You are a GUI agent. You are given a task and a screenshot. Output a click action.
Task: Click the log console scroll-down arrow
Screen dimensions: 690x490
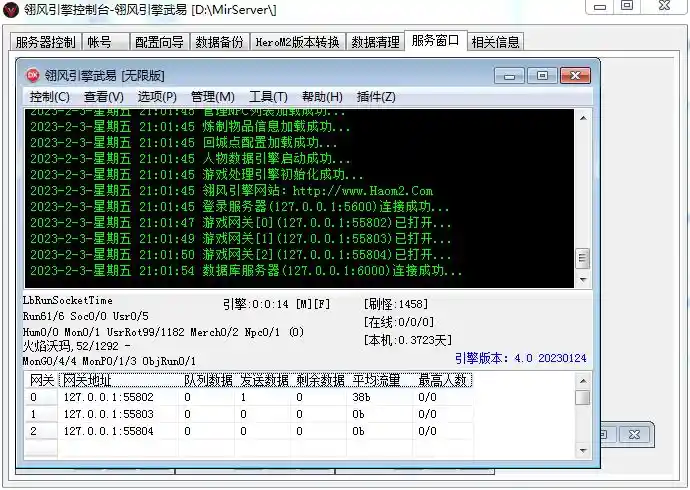point(583,280)
